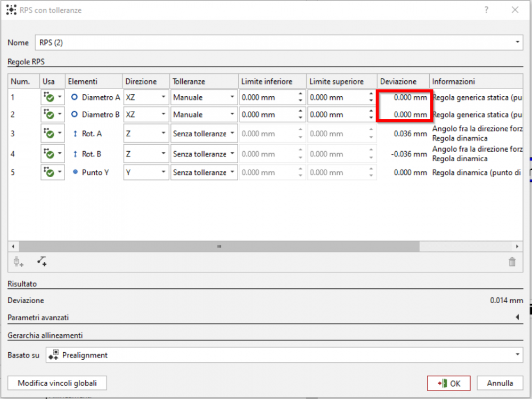
Task: Expand the Parametri avanzati section
Action: [517, 318]
